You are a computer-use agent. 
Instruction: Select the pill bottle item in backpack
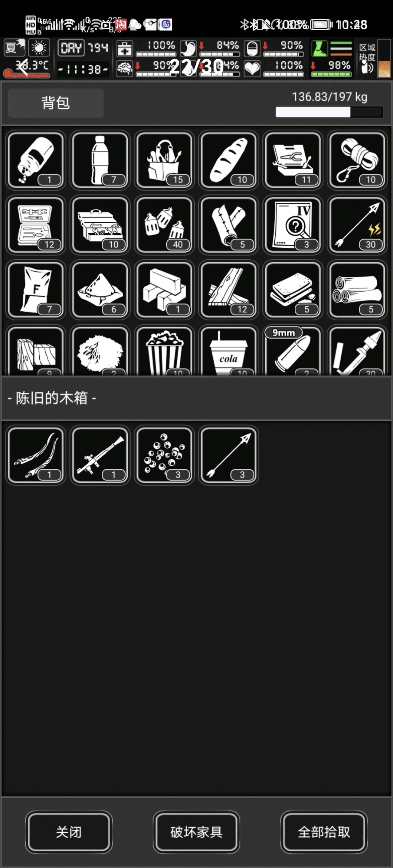tap(36, 160)
